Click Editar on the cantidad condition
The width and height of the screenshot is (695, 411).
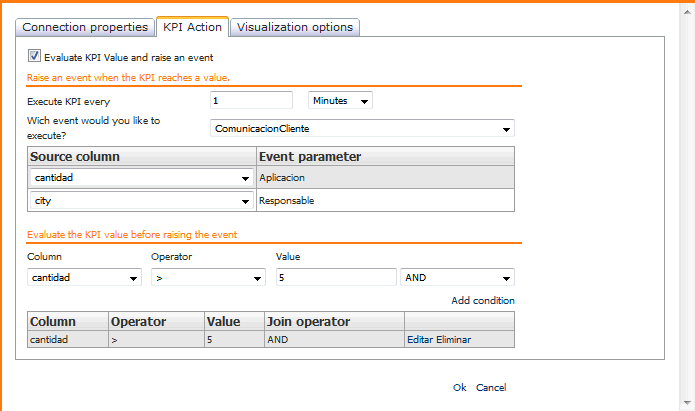[x=420, y=339]
